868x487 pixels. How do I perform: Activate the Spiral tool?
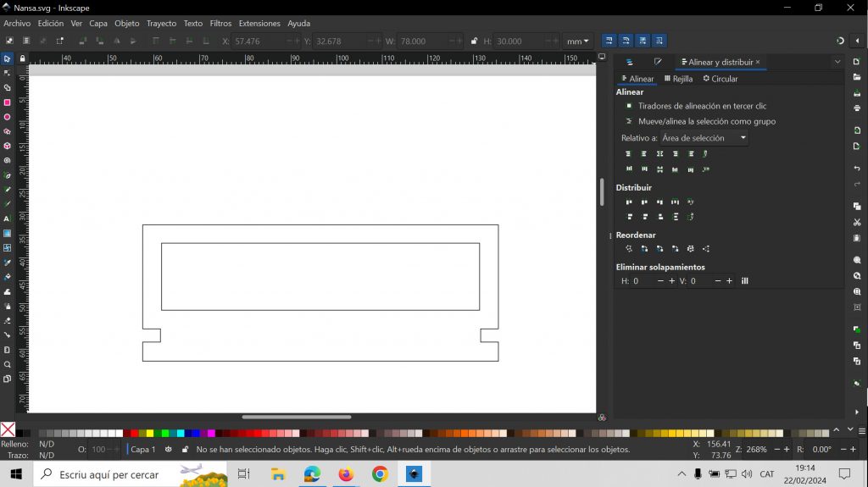tap(7, 160)
